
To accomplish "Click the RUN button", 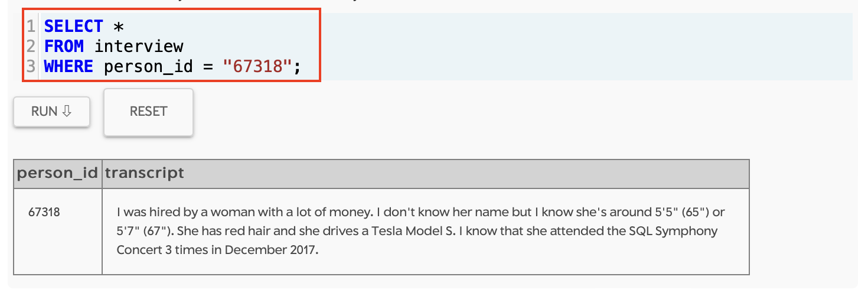I will click(52, 111).
